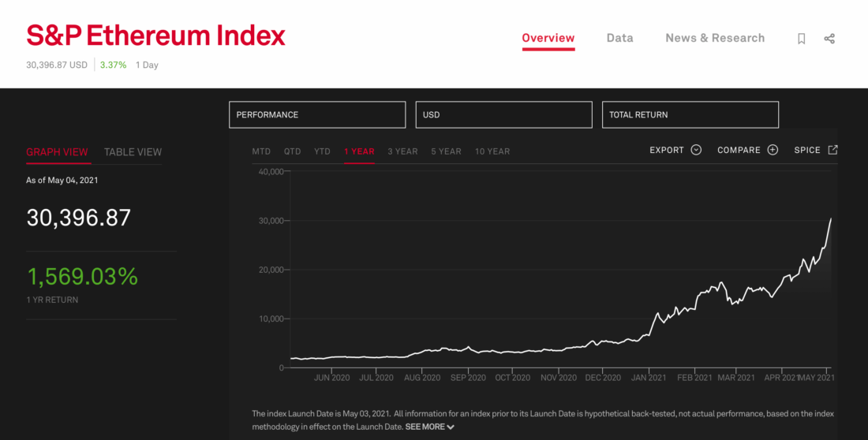Share the index using the share icon
This screenshot has height=440, width=868.
coord(829,39)
